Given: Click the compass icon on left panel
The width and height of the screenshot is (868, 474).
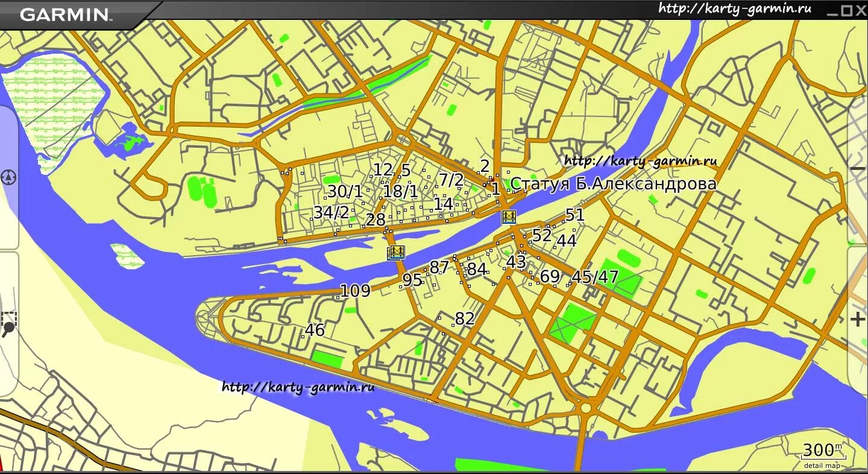Looking at the screenshot, I should [x=8, y=177].
